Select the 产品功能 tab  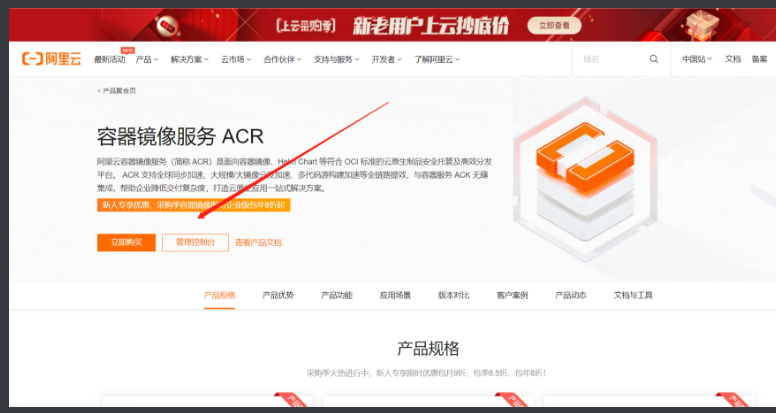click(x=337, y=295)
